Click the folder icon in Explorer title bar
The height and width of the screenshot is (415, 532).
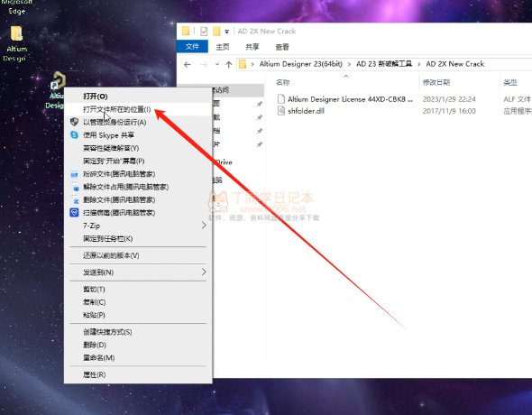(x=186, y=31)
